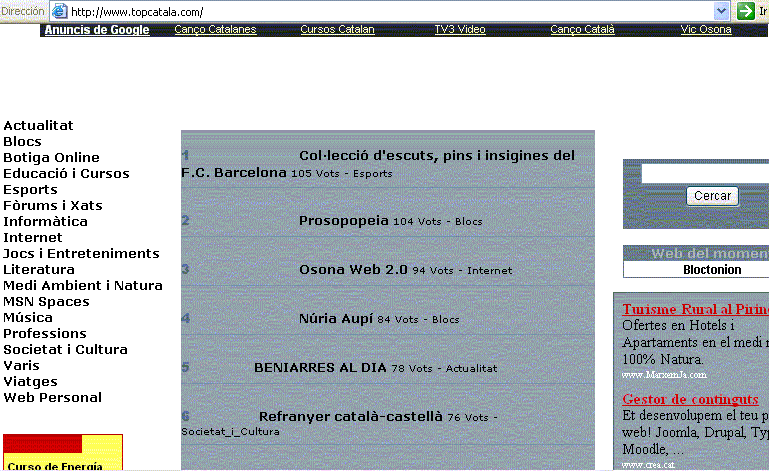Select the MSN Spaces category
Image resolution: width=769 pixels, height=471 pixels.
coord(47,302)
